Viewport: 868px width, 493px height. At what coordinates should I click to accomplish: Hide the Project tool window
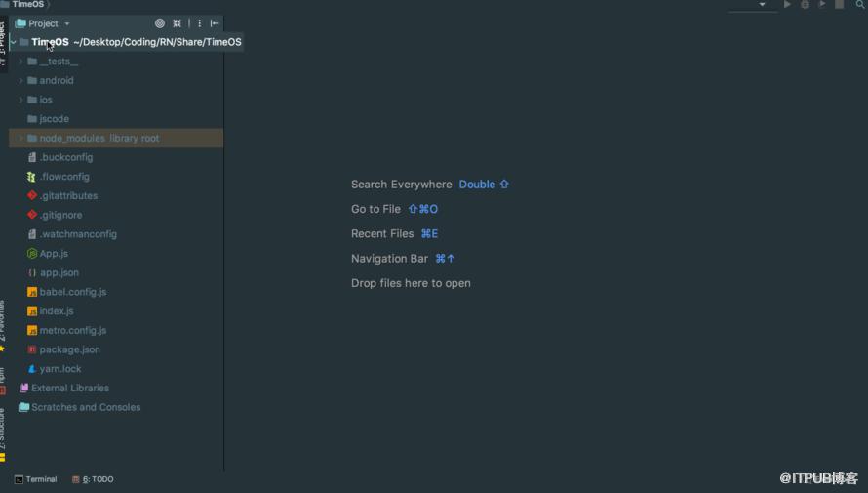215,23
